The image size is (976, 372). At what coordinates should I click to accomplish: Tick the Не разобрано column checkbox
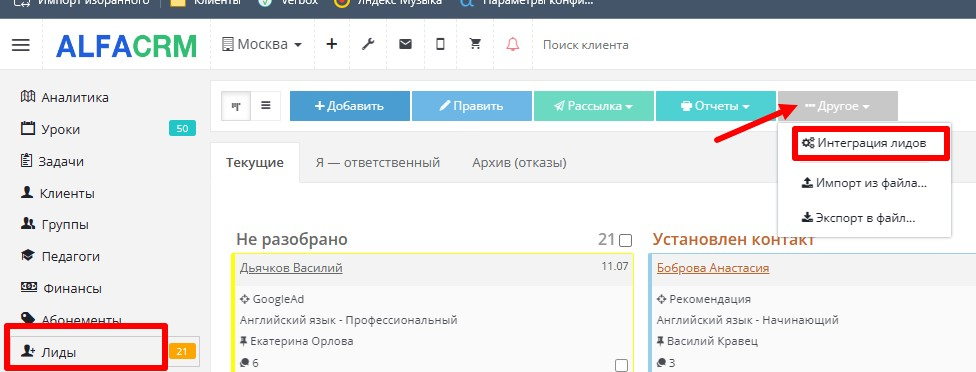point(626,240)
